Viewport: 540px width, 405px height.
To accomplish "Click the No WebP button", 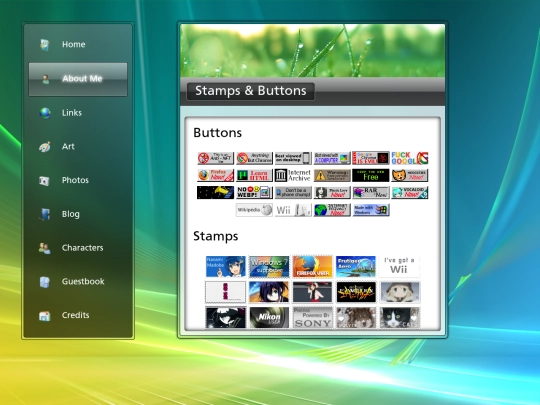I will (x=254, y=193).
